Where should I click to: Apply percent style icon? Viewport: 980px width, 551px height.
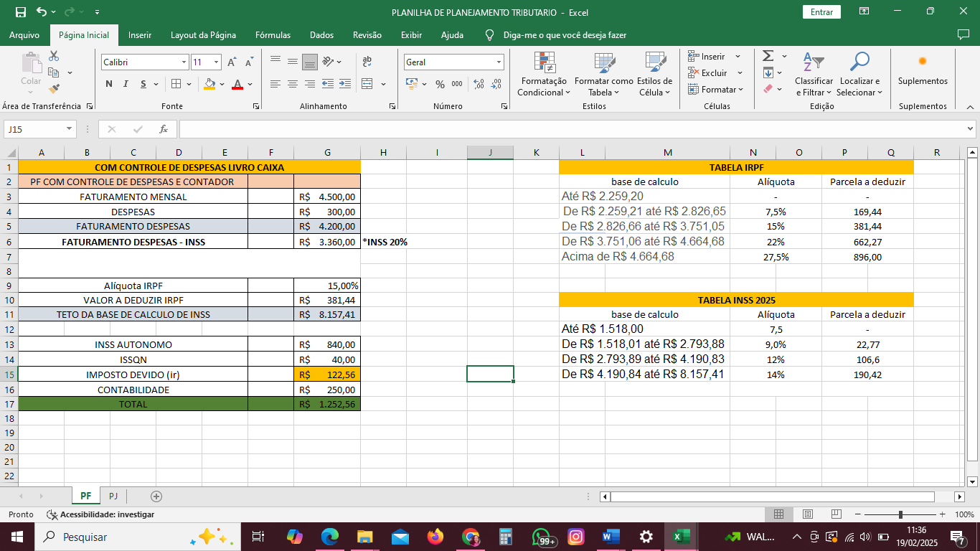(x=440, y=84)
